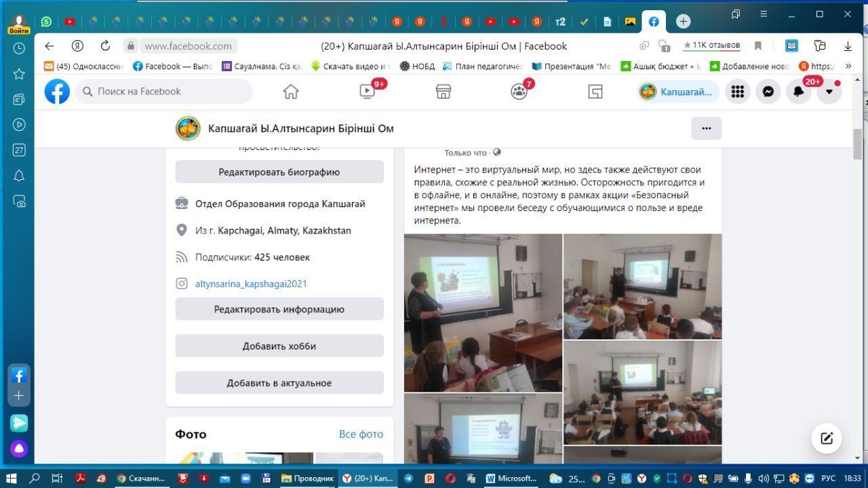Reload the page in the browser
868x488 pixels.
click(x=105, y=46)
